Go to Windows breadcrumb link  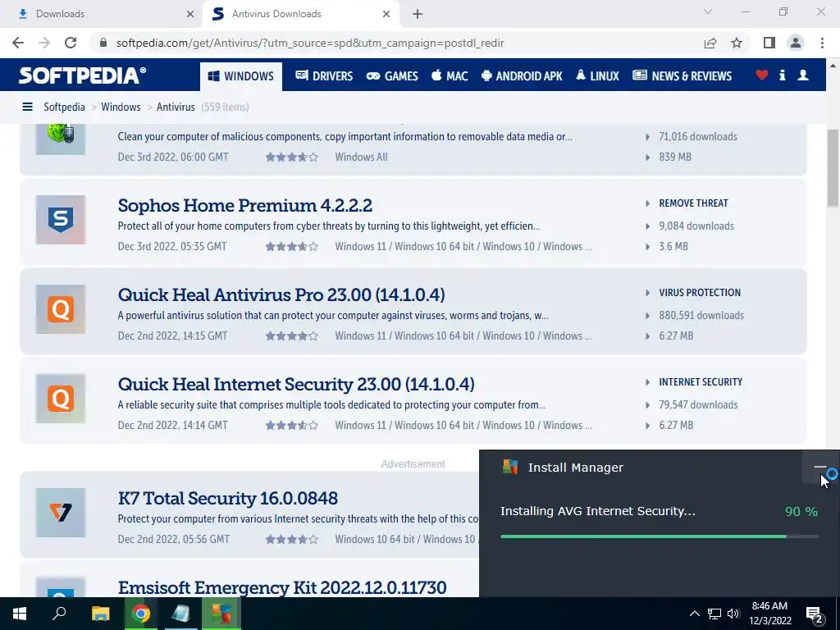[x=121, y=107]
